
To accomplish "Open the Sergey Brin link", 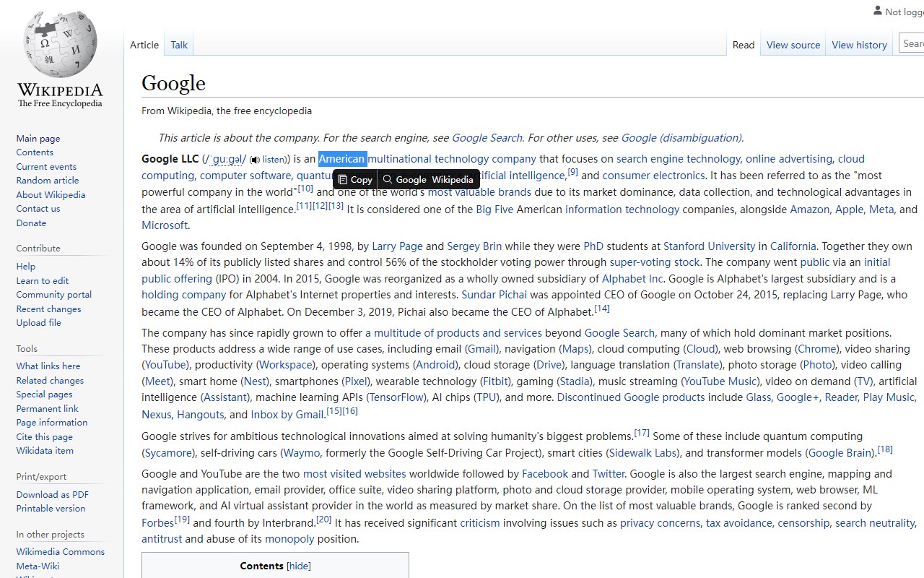I will pyautogui.click(x=474, y=246).
